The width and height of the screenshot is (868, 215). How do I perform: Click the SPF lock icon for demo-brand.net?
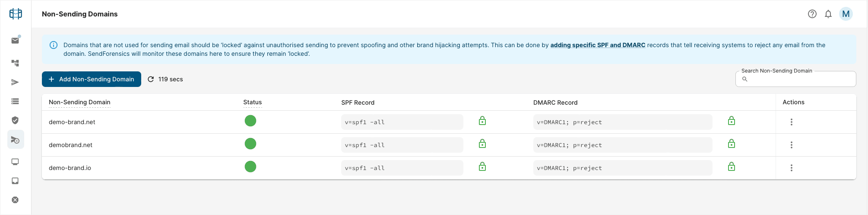click(482, 121)
